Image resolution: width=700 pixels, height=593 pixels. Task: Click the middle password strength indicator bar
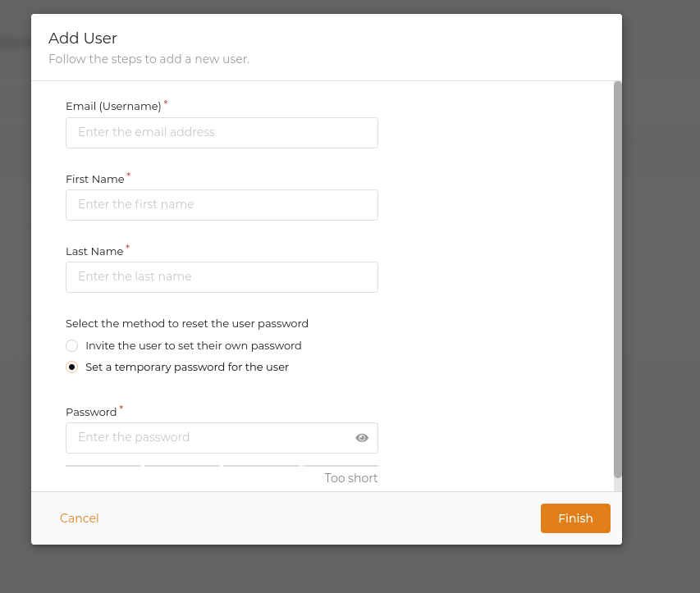click(x=181, y=463)
